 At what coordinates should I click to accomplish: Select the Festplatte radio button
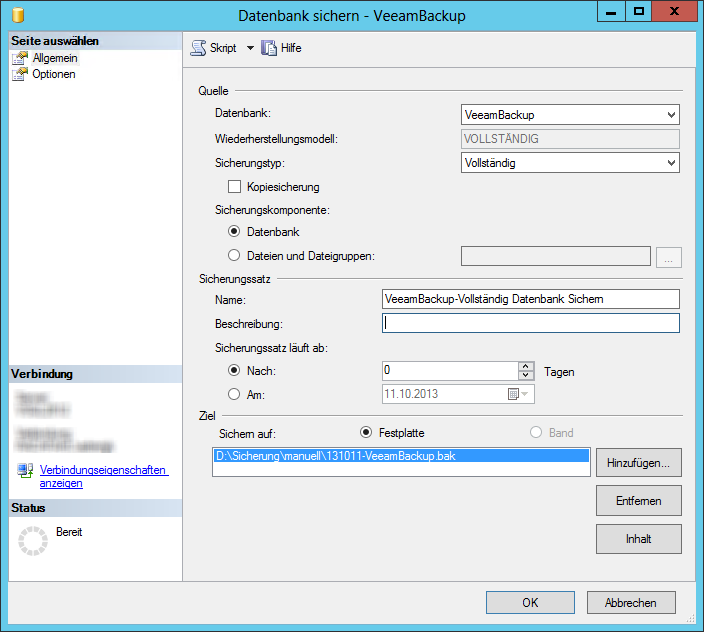(x=366, y=432)
